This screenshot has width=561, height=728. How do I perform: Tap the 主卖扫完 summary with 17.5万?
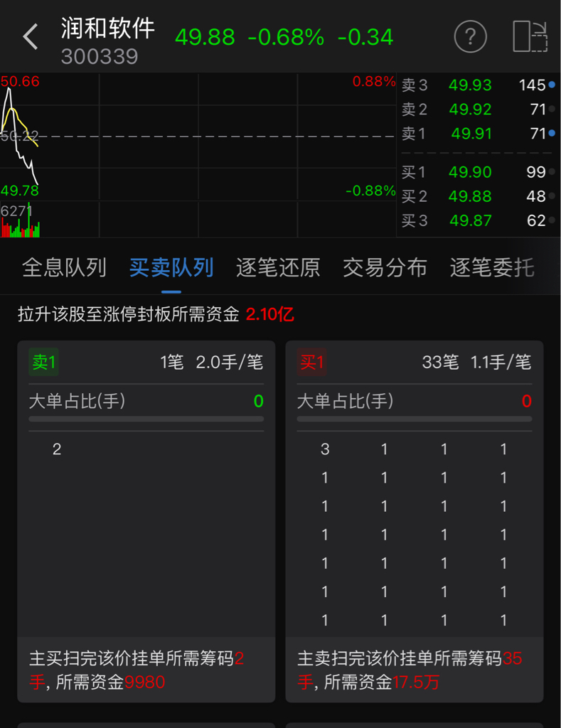pyautogui.click(x=415, y=670)
